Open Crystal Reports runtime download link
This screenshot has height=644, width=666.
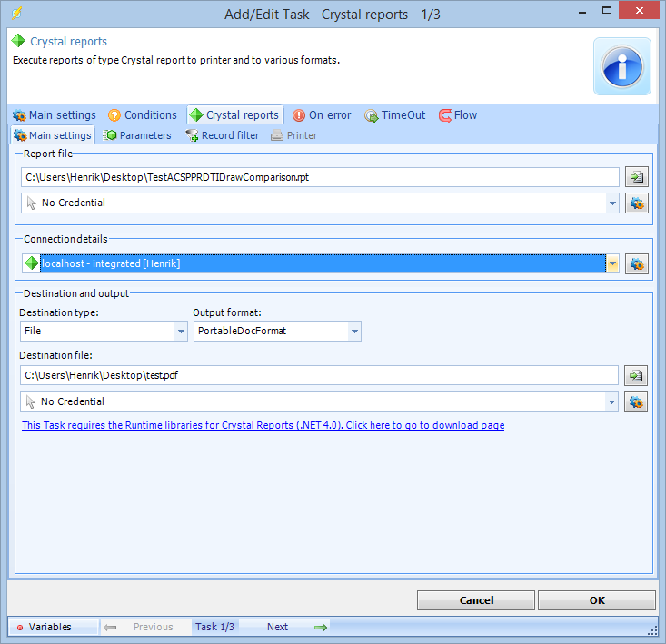tap(263, 425)
